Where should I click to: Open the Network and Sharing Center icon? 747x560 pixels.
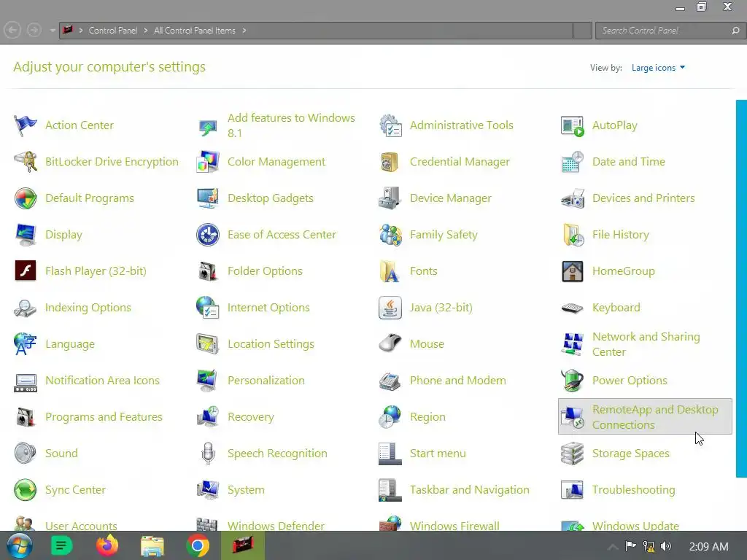[573, 344]
